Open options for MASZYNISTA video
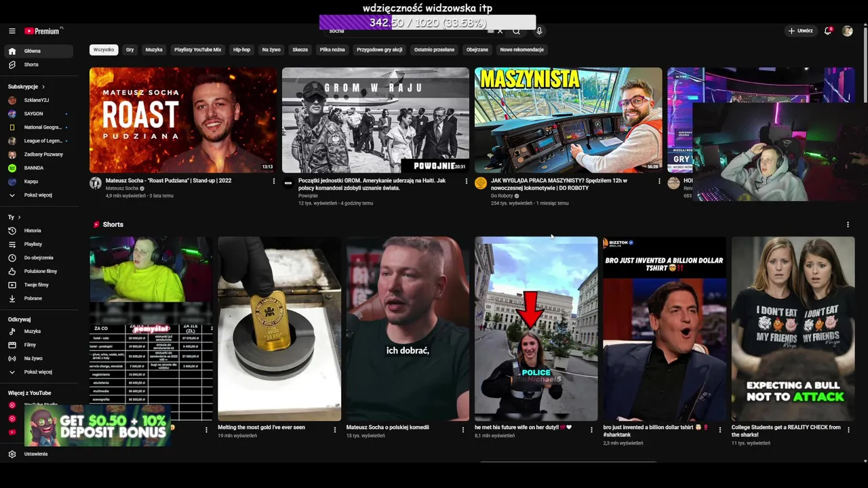This screenshot has width=868, height=488. (x=659, y=181)
